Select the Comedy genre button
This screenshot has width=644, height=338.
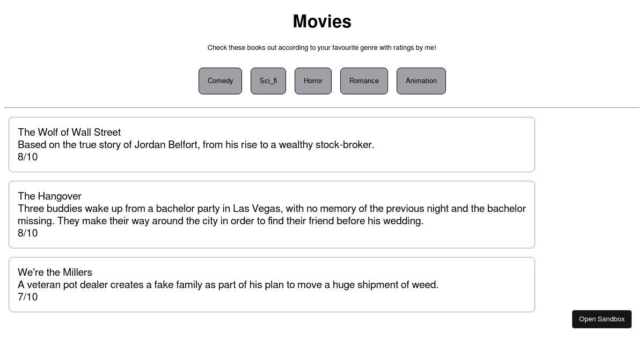point(220,81)
